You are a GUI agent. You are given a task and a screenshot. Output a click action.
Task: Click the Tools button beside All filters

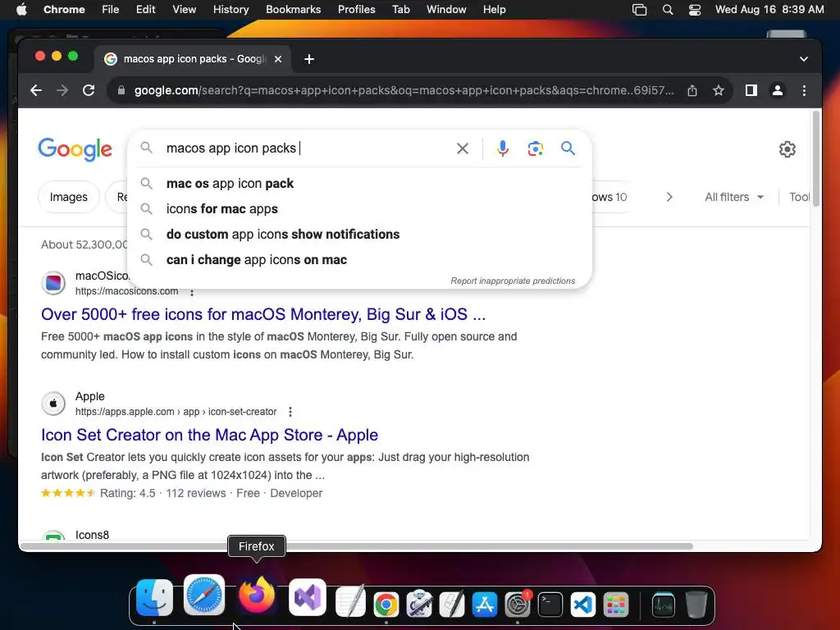tap(799, 197)
